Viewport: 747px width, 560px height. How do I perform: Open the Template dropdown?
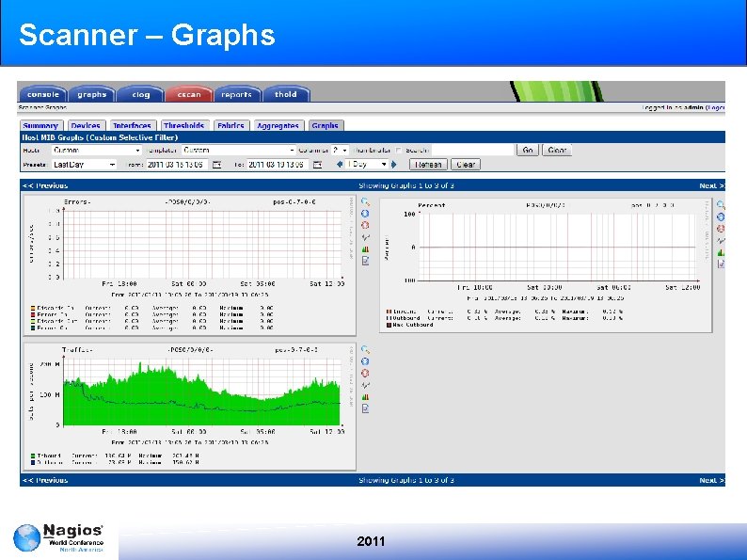[239, 151]
